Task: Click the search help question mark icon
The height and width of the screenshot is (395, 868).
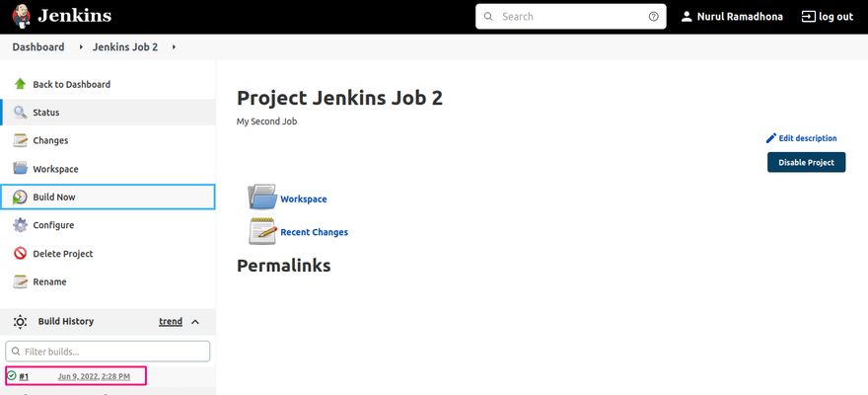Action: click(653, 17)
